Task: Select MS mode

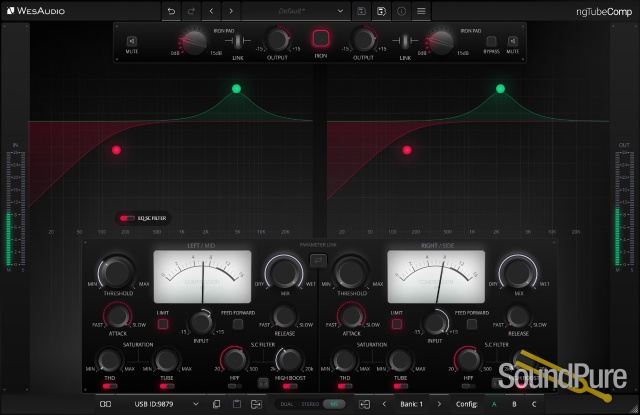Action: tap(334, 404)
